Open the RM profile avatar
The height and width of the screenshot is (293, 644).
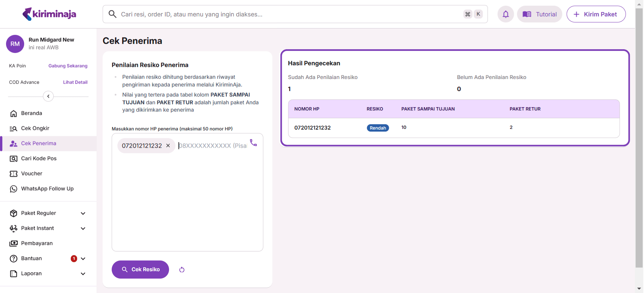click(15, 44)
